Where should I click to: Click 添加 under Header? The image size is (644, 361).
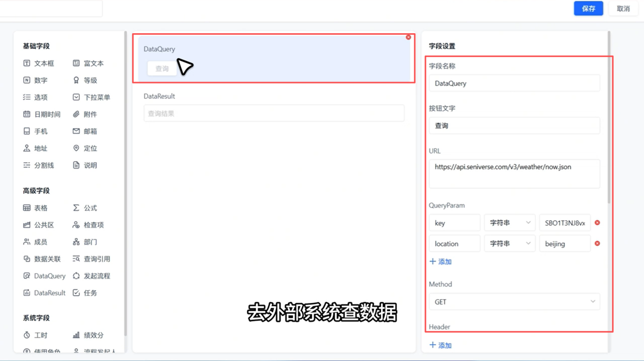tap(441, 345)
